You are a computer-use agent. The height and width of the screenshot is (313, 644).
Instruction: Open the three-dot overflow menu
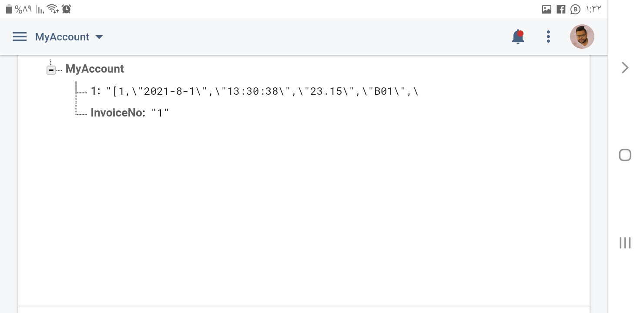[548, 37]
